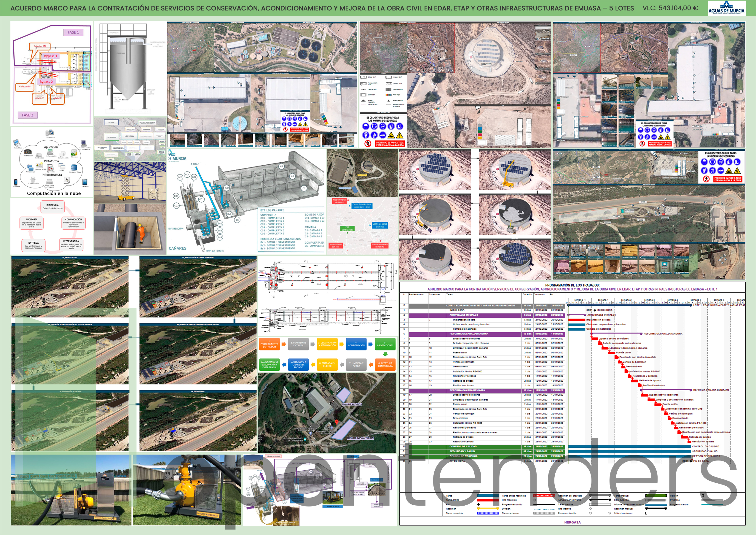Click the Centro De Salud Espinardo map label

[380, 225]
